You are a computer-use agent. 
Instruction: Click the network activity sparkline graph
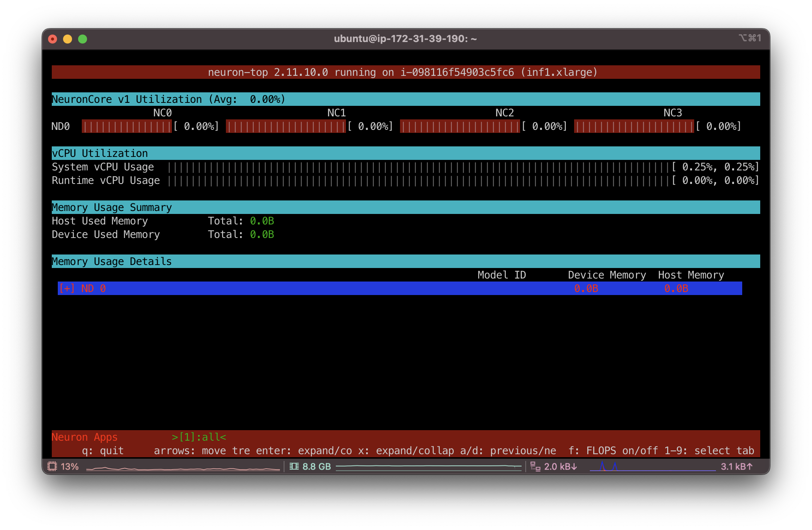(x=653, y=467)
